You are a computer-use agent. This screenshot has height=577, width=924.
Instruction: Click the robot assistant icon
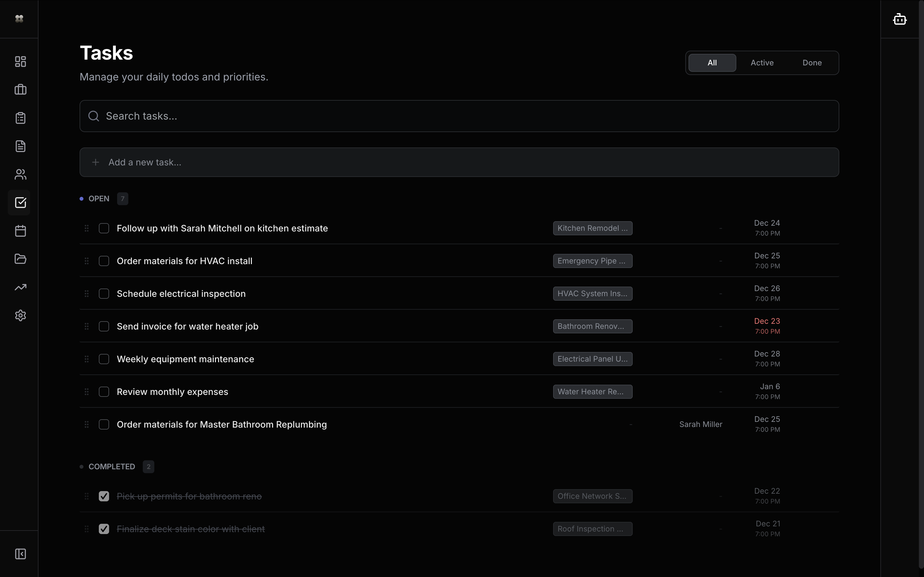click(x=900, y=19)
